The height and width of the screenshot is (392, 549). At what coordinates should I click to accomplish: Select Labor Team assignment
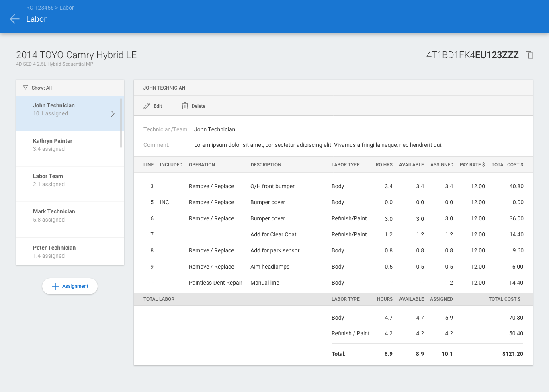coord(48,180)
